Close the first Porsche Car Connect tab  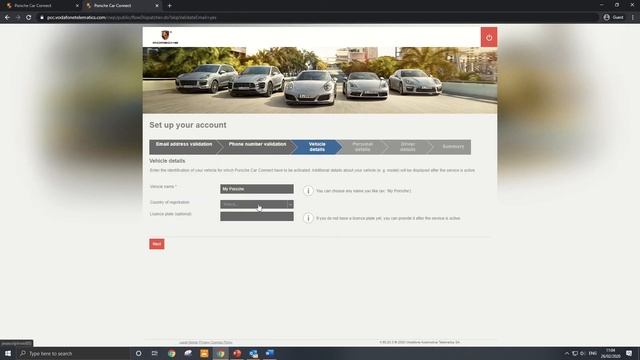tap(77, 6)
